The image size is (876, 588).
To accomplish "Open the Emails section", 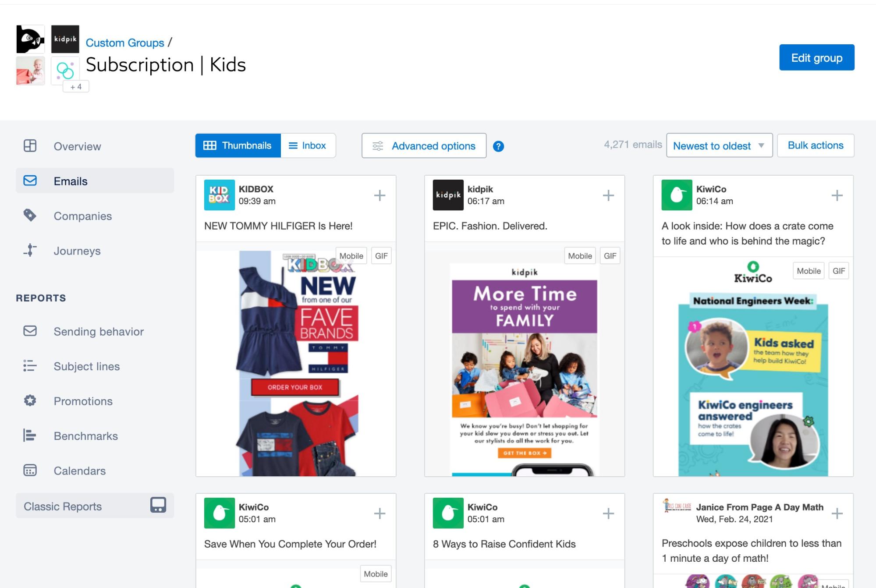I will [95, 181].
